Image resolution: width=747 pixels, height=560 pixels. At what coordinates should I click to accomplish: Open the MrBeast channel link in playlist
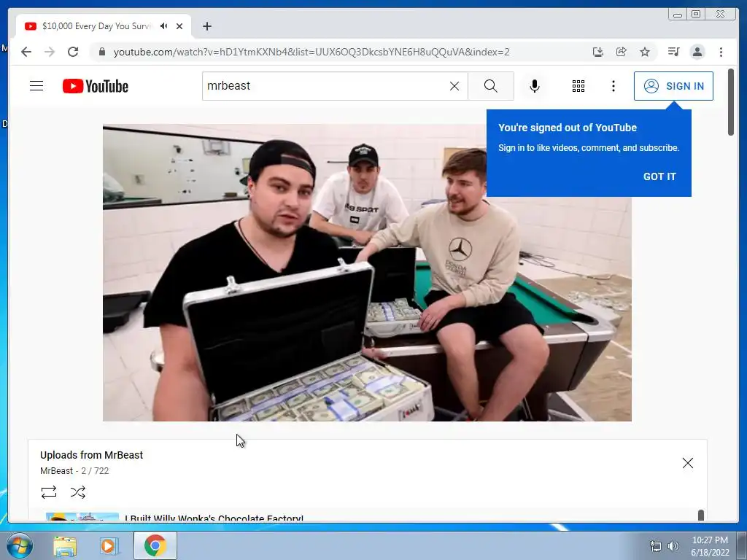coord(56,471)
